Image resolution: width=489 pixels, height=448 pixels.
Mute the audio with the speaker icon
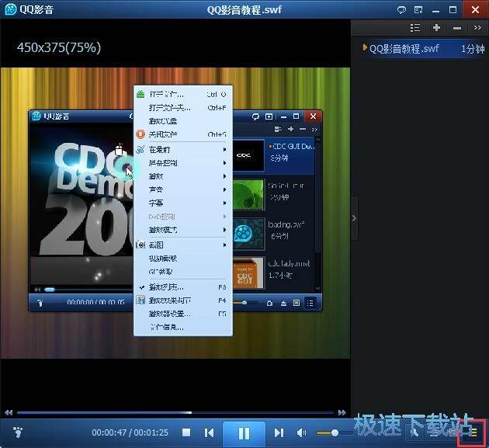click(x=302, y=432)
